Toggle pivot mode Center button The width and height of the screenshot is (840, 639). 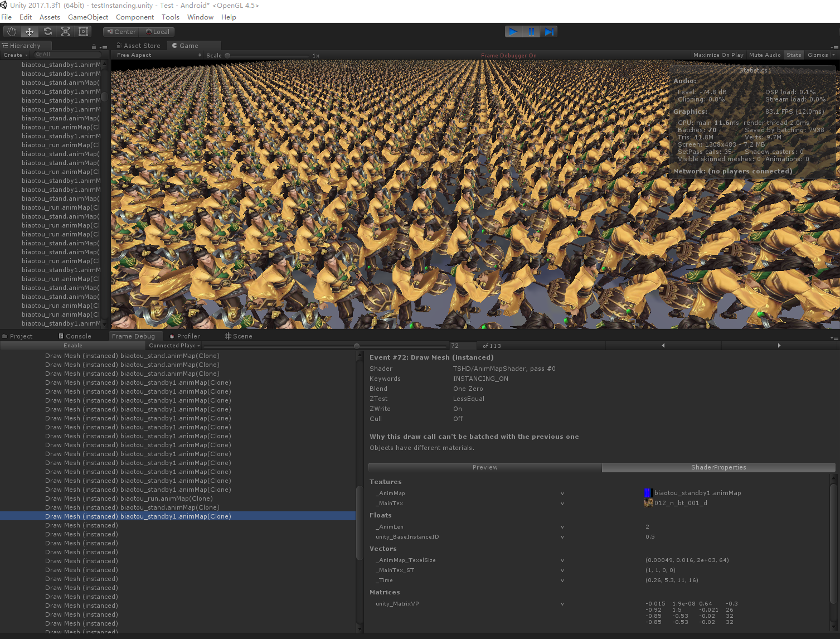(x=122, y=32)
